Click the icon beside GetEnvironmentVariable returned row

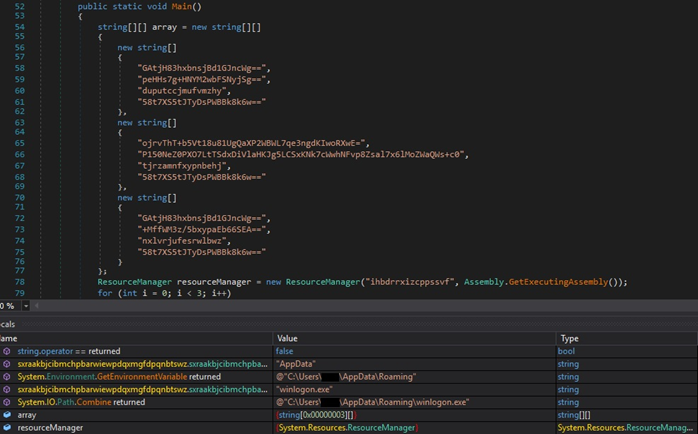7,377
